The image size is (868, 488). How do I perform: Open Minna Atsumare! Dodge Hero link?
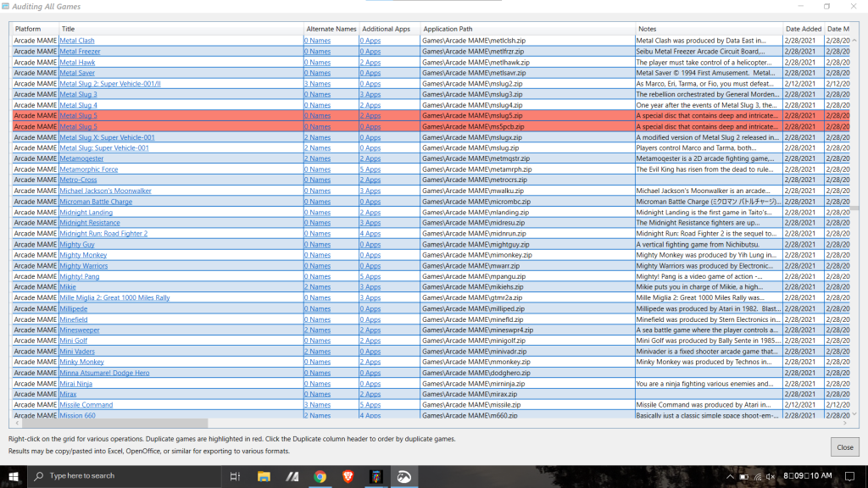104,373
